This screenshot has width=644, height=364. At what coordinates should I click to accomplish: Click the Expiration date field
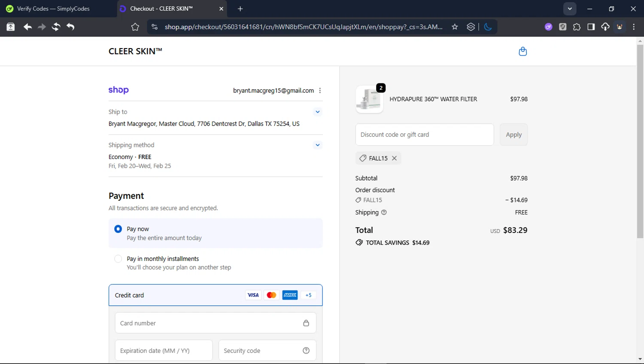tap(164, 350)
